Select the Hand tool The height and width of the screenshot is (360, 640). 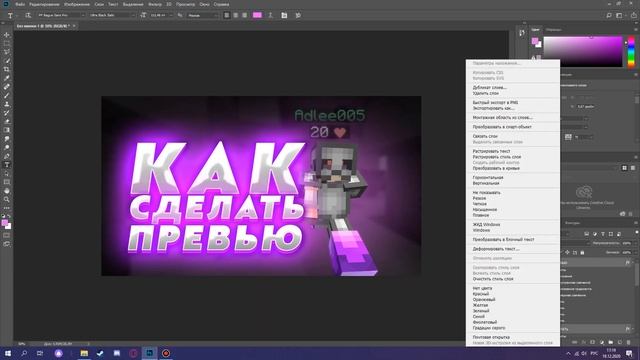click(7, 191)
